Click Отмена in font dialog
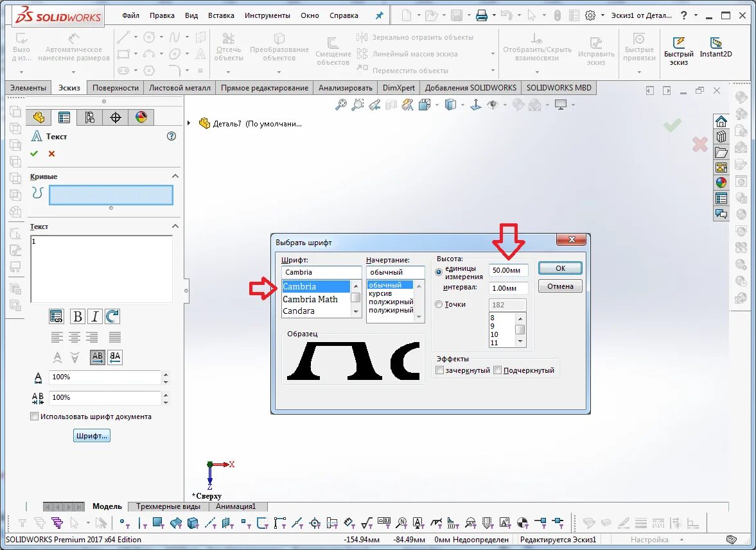The height and width of the screenshot is (550, 756). click(x=560, y=286)
